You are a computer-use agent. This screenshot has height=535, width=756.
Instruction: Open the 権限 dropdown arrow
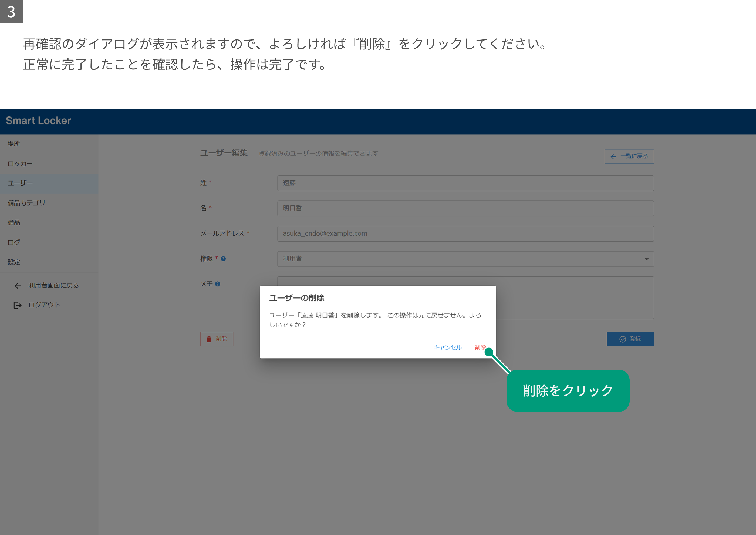coord(647,259)
